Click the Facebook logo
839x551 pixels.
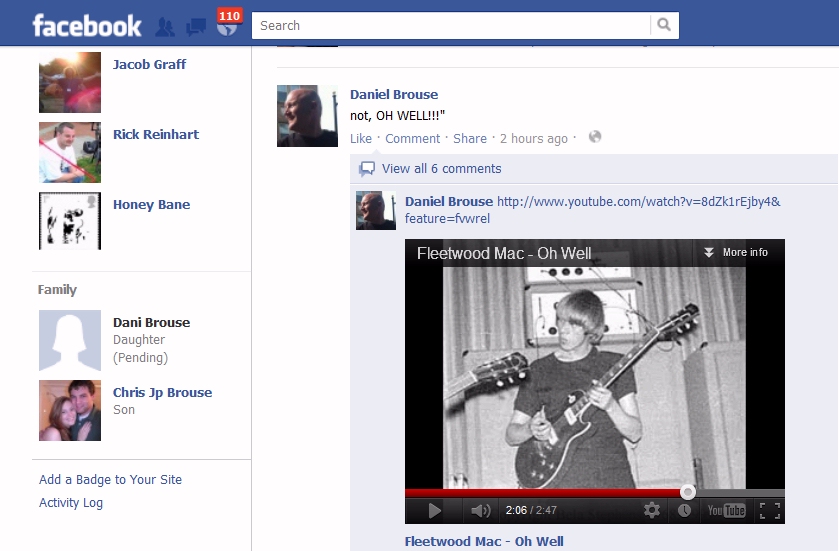(87, 25)
